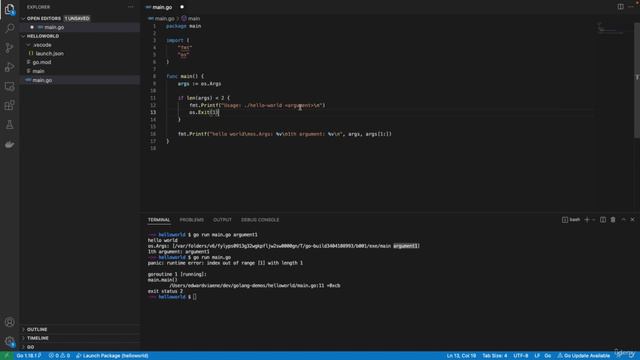
Task: Open Explorer more actions ellipsis
Action: click(131, 7)
